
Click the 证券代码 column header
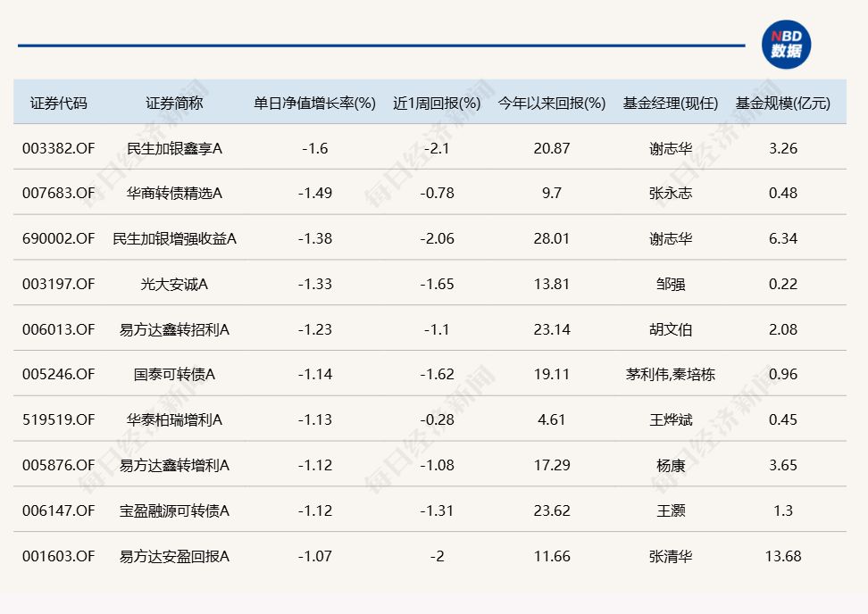point(59,103)
